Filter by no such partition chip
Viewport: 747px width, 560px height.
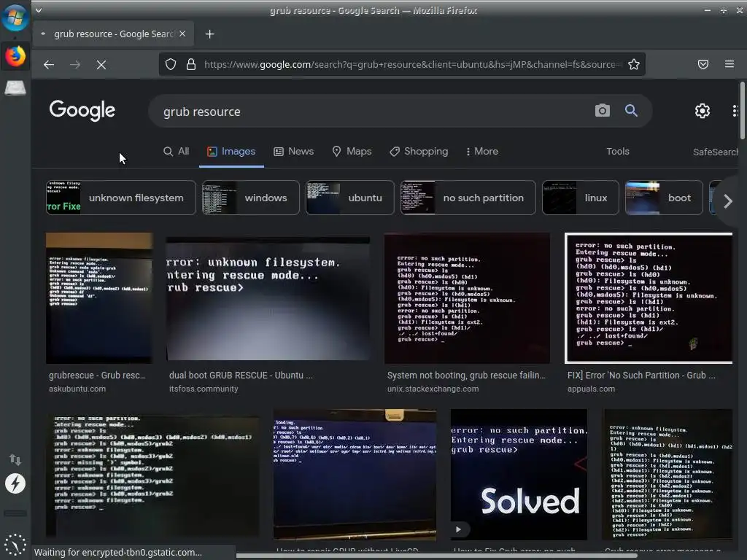click(x=468, y=198)
